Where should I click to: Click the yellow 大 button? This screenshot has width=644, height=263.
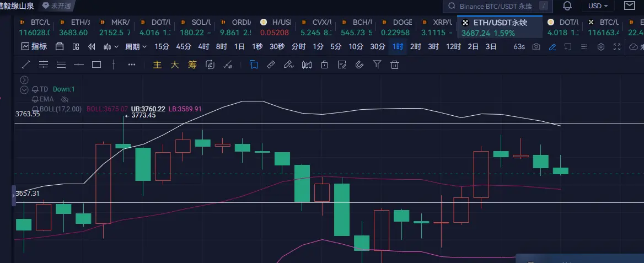click(175, 65)
